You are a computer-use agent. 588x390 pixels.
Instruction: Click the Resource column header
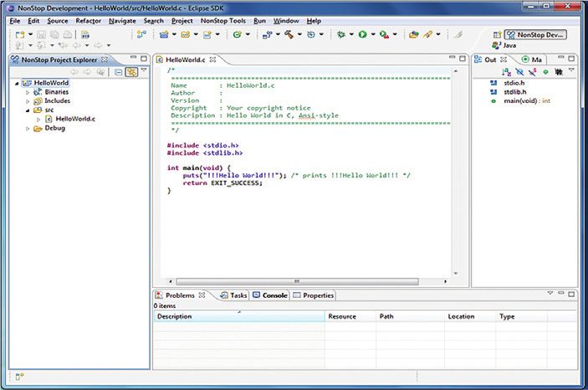(350, 316)
